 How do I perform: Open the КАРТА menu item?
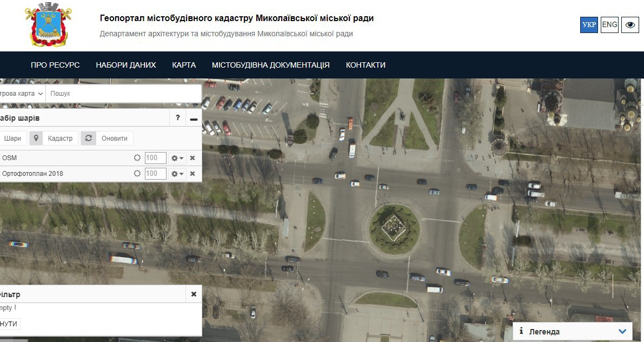(184, 65)
